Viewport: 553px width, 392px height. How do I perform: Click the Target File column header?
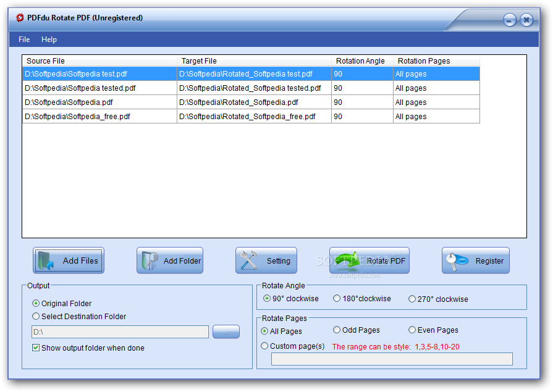pyautogui.click(x=255, y=61)
